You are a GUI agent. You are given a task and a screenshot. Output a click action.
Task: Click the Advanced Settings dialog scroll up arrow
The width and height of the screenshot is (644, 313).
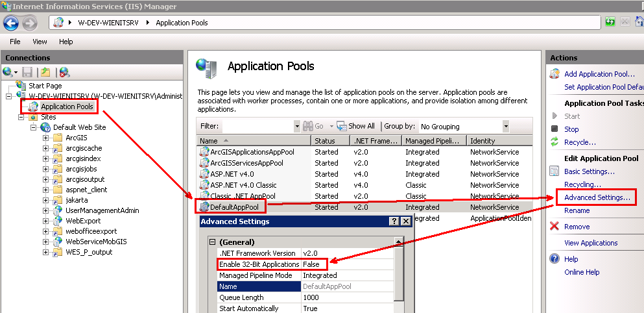tap(398, 242)
